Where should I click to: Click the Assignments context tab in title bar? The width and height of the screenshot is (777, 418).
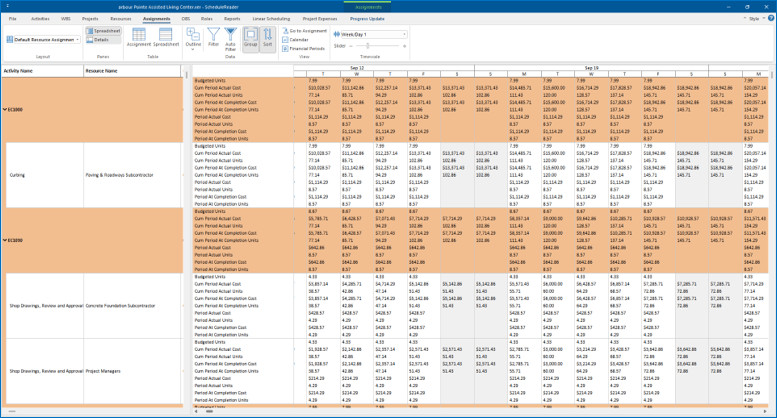tap(368, 7)
